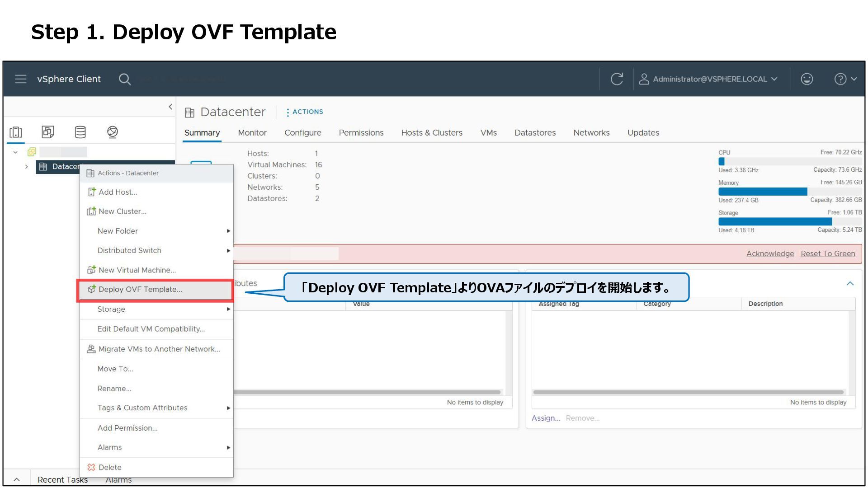The width and height of the screenshot is (868, 488).
Task: Click the refresh icon in header
Action: pyautogui.click(x=617, y=79)
